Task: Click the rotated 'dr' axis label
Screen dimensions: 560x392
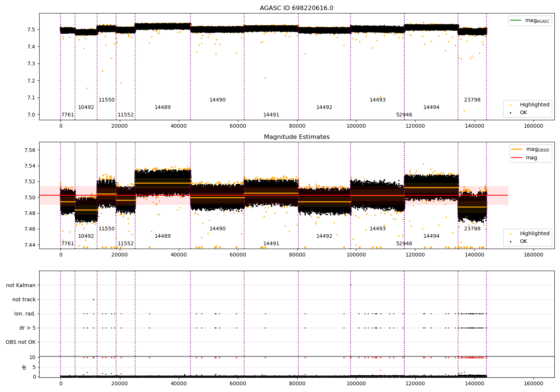Action: coord(24,367)
